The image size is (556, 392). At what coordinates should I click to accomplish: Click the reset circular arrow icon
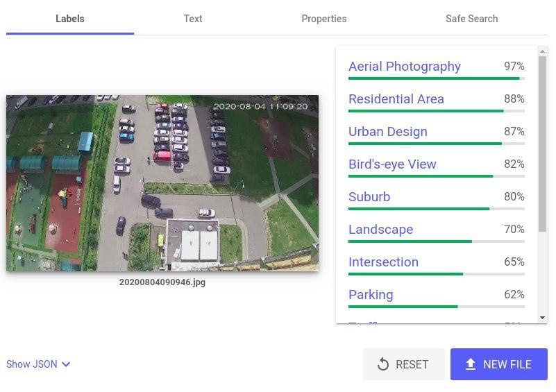[383, 364]
